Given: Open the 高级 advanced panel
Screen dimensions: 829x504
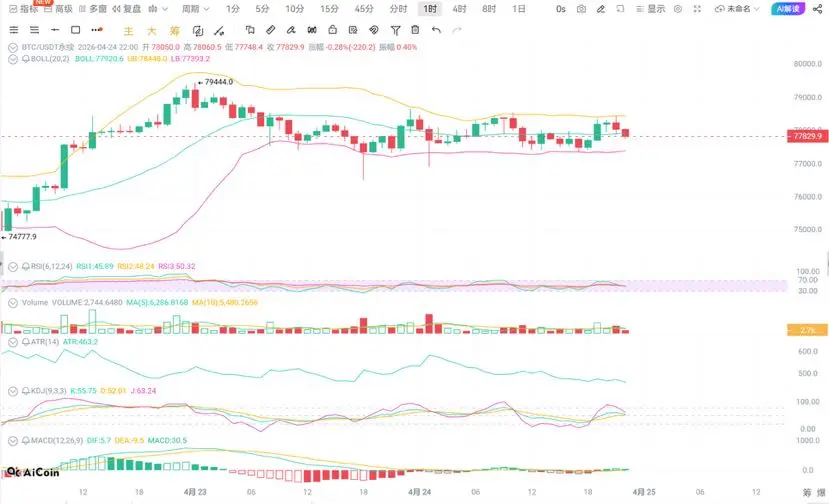Looking at the screenshot, I should pyautogui.click(x=59, y=9).
